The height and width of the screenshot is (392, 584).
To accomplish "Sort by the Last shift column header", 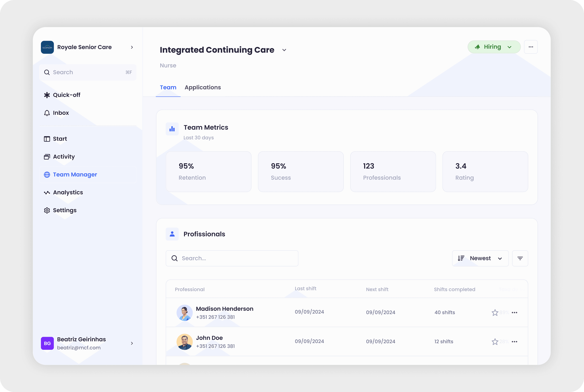I will pos(305,289).
